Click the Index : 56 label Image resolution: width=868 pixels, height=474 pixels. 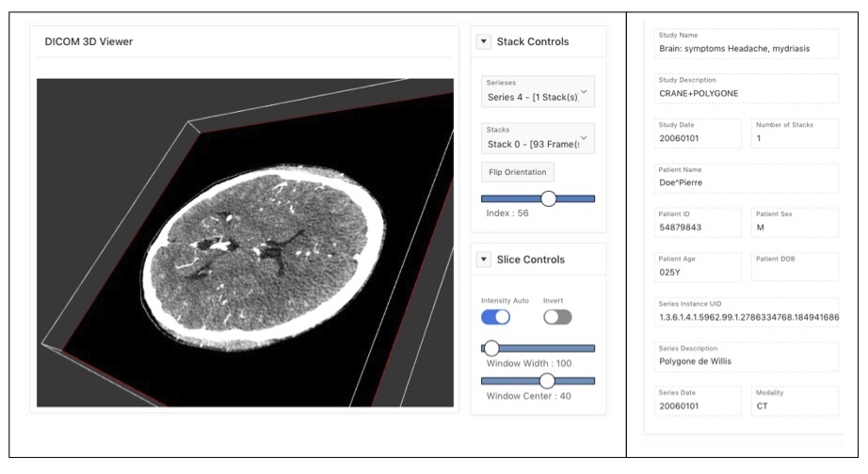tap(507, 213)
